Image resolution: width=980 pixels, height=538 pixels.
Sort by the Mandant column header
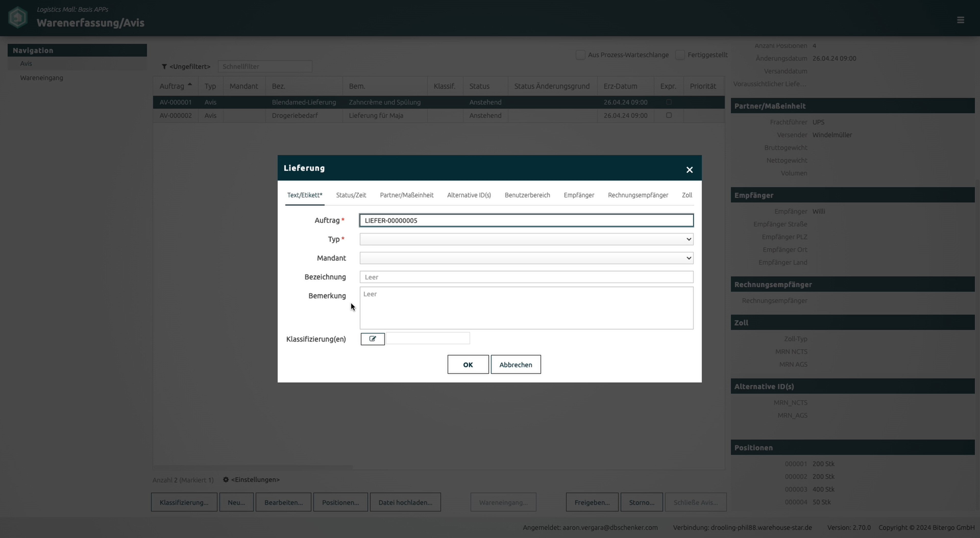coord(244,86)
